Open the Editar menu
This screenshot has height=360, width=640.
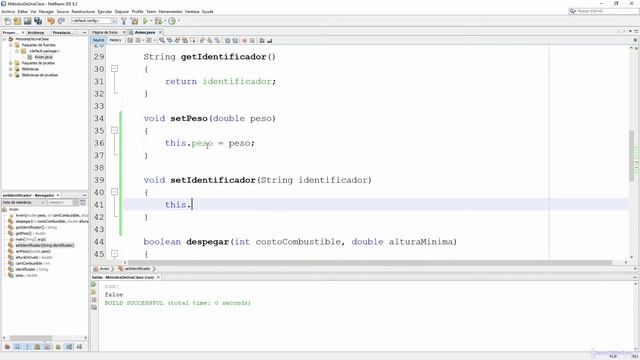point(23,11)
